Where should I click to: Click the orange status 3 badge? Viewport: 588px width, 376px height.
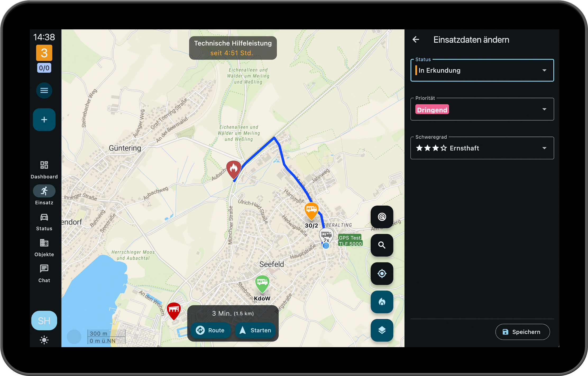pyautogui.click(x=44, y=53)
